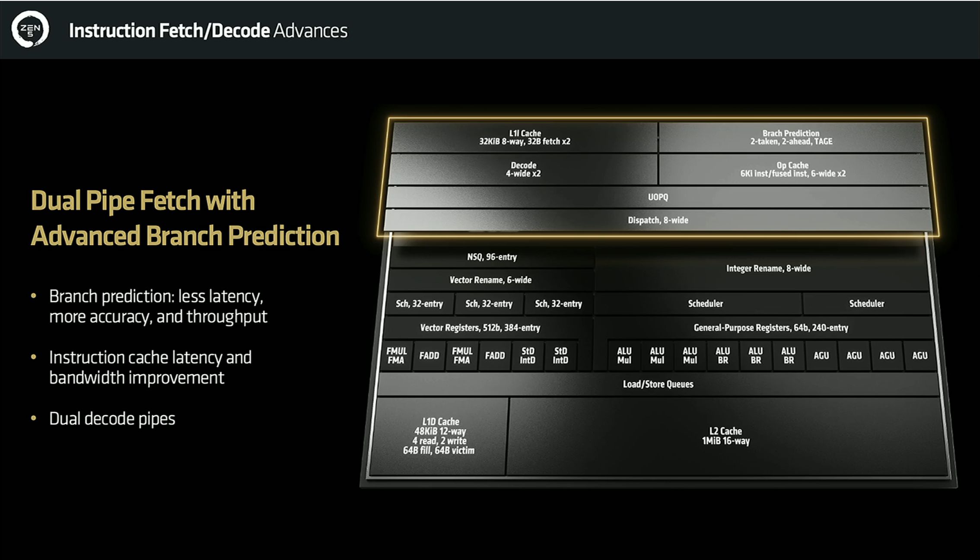Image resolution: width=980 pixels, height=560 pixels.
Task: Select the L1I Cache 32KiB 8-way block
Action: [524, 137]
